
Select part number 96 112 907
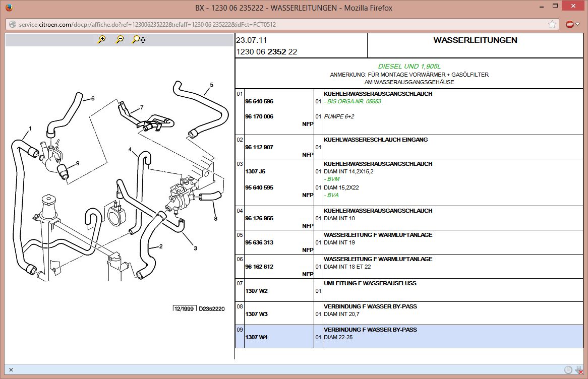[259, 147]
